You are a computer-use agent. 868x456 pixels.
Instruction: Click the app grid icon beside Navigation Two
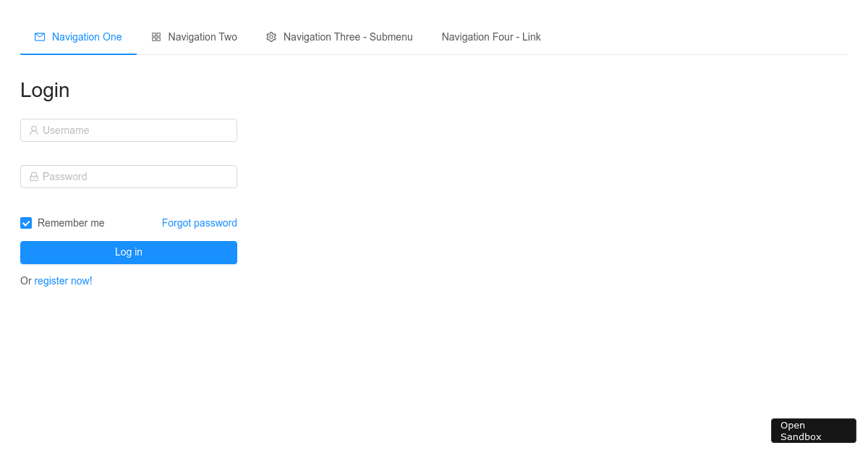(156, 36)
